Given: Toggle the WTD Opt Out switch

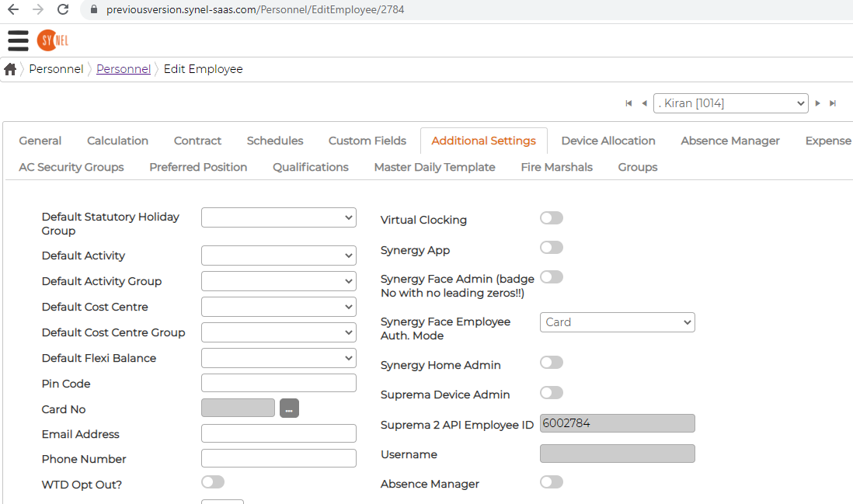Looking at the screenshot, I should pos(213,482).
